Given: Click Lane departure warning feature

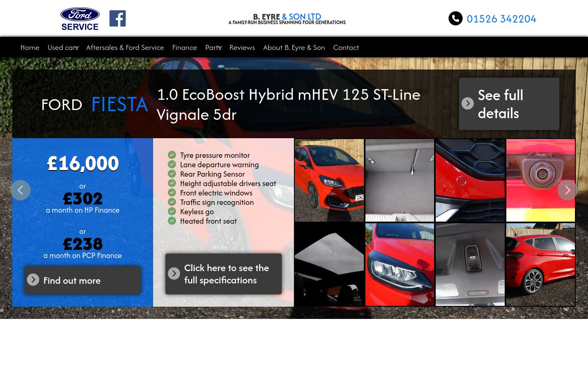Looking at the screenshot, I should tap(219, 164).
